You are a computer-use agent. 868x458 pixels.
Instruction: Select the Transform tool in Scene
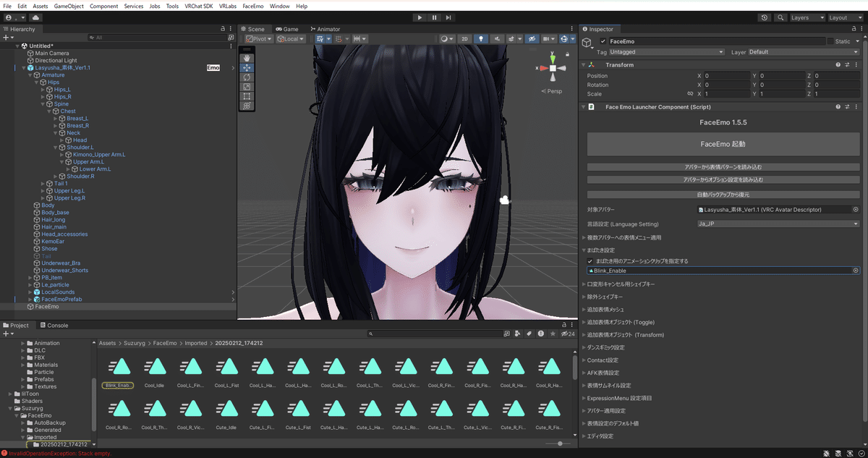tap(247, 105)
